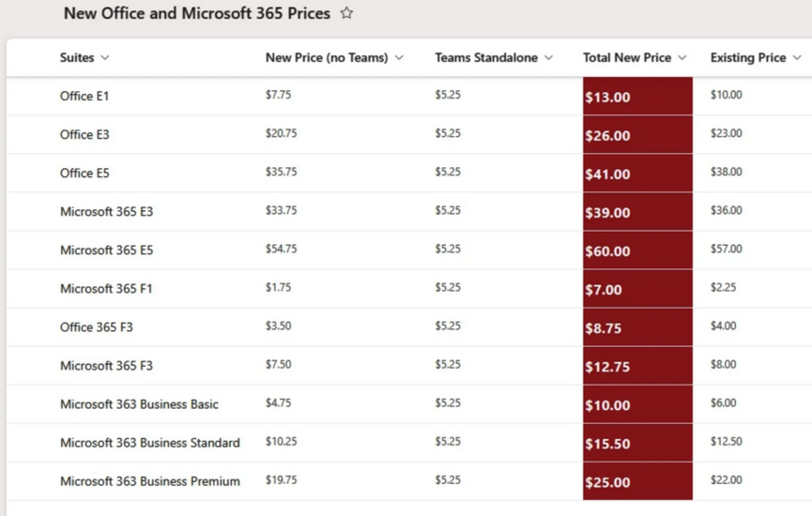The width and height of the screenshot is (812, 516).
Task: Expand the Suites column dropdown chevron
Action: [105, 57]
